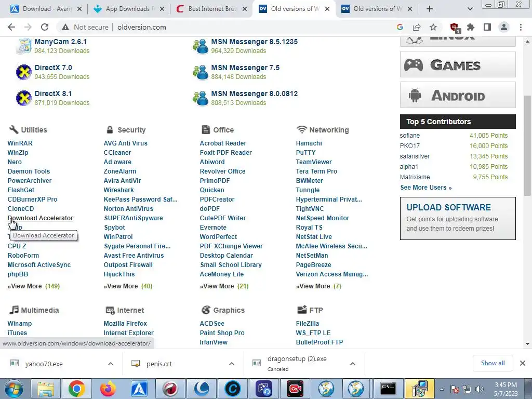Expand options for yahoo70.exe download
Viewport: 532px width, 399px height.
point(111,364)
